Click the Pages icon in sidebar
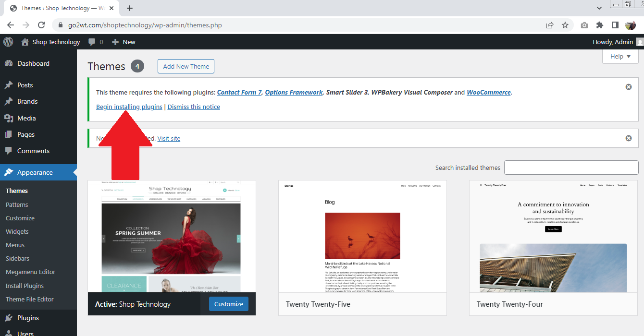 pyautogui.click(x=8, y=134)
